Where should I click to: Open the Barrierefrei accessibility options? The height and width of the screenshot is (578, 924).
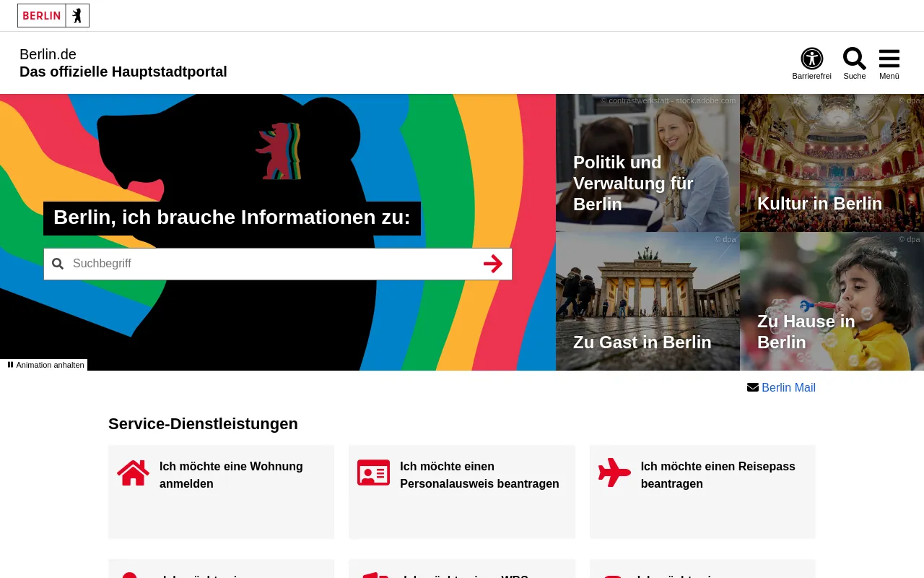click(x=811, y=64)
